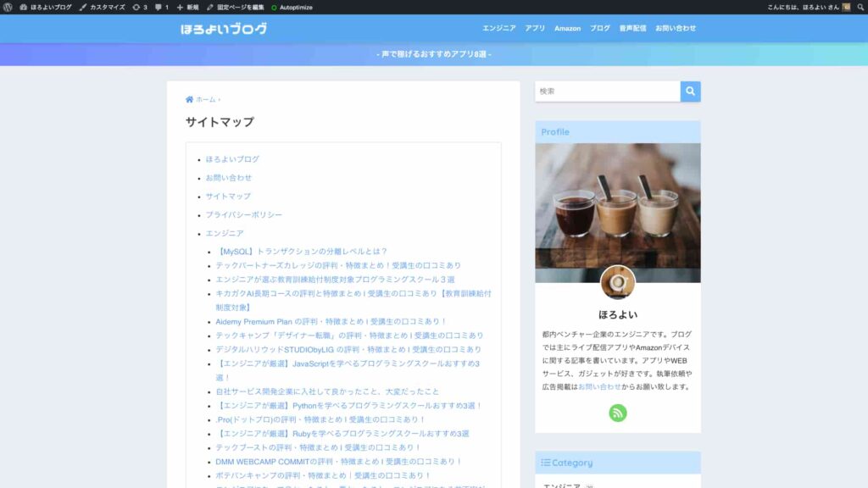Click the home icon in breadcrumb
Image resolution: width=868 pixels, height=488 pixels.
click(189, 100)
